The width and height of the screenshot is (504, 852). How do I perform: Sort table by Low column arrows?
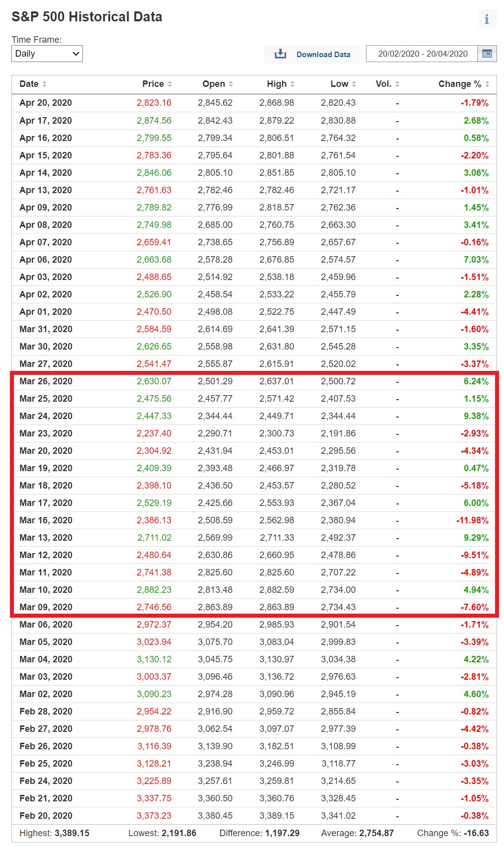354,84
